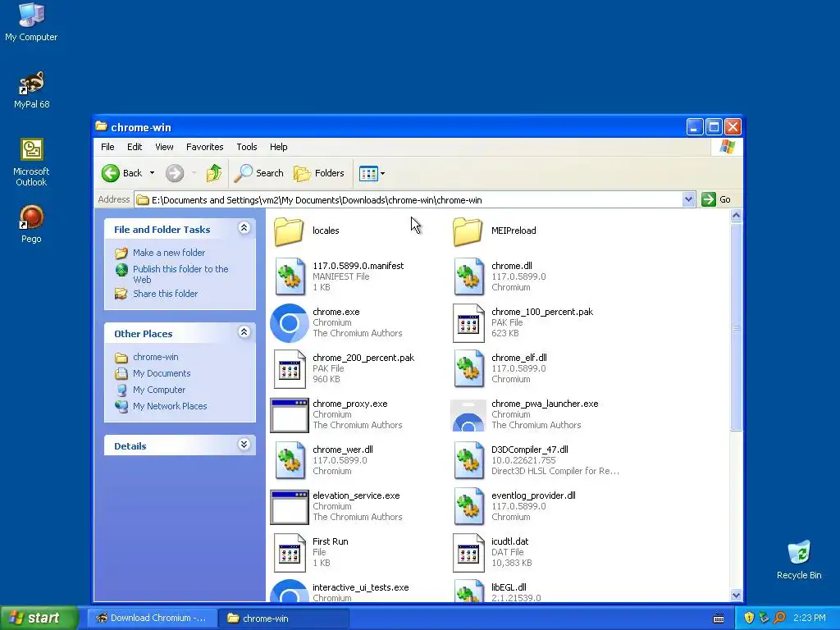Open the Edit menu
The width and height of the screenshot is (840, 630).
pos(135,147)
